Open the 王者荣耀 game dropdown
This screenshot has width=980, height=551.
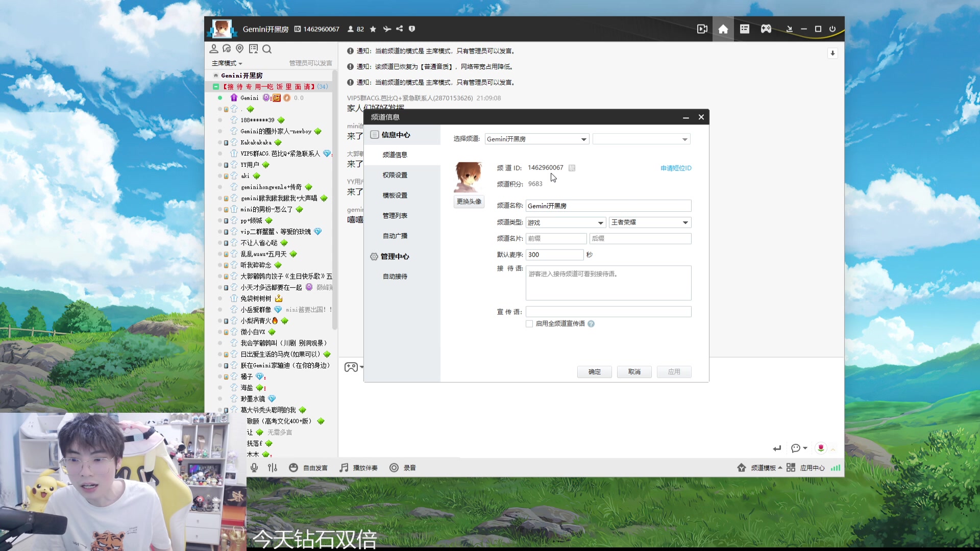point(650,222)
